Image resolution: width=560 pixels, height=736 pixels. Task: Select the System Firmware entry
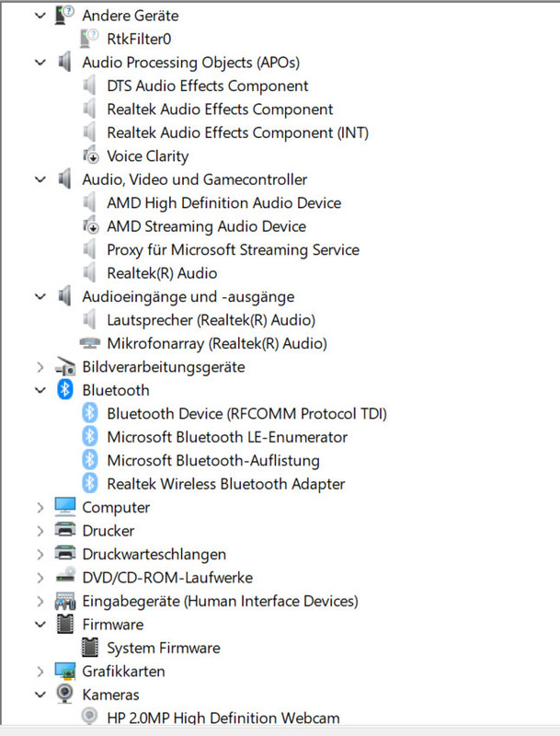[x=163, y=649]
